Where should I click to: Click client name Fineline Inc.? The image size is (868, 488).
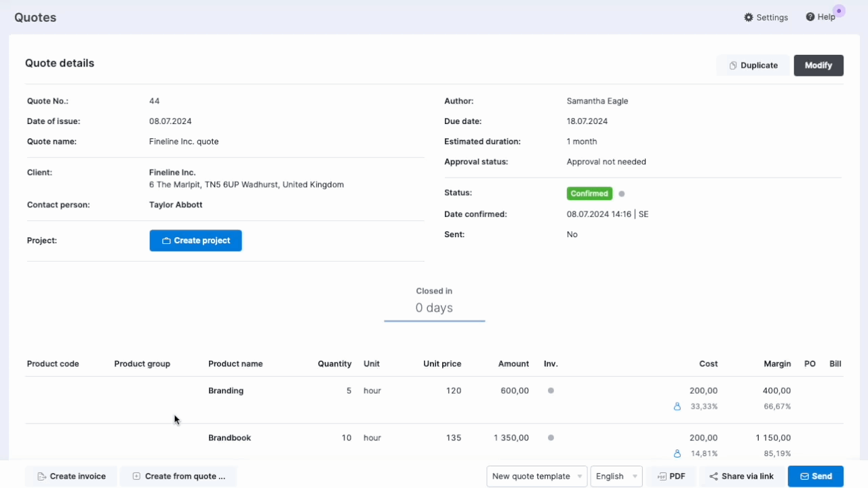coord(172,173)
